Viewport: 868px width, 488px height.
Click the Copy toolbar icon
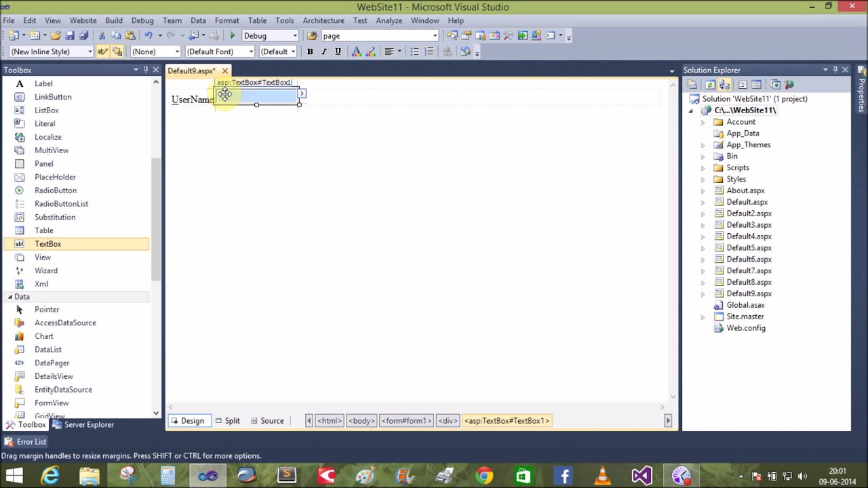coord(116,35)
